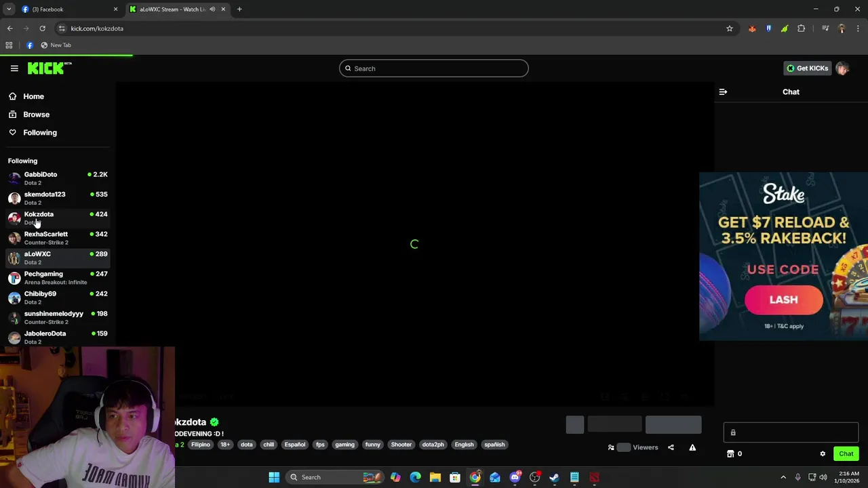The height and width of the screenshot is (488, 868).
Task: Click the browser back arrow
Action: pos(9,28)
